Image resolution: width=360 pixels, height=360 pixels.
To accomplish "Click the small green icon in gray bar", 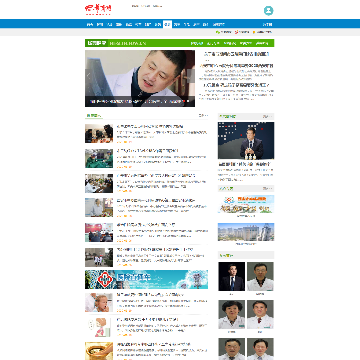I will (x=218, y=32).
